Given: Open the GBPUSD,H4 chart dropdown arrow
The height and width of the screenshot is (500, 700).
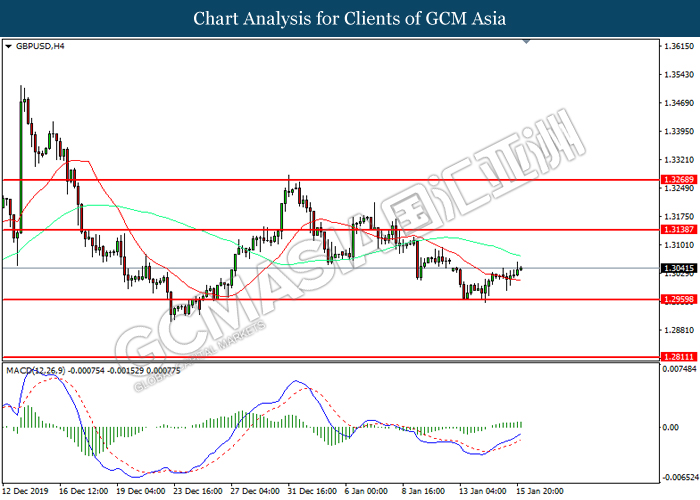Looking at the screenshot, I should [8, 46].
